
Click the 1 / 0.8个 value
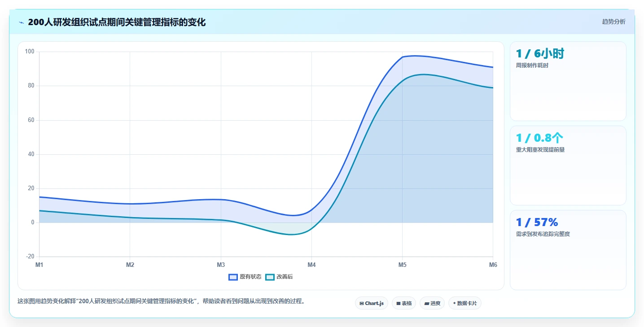click(x=539, y=138)
